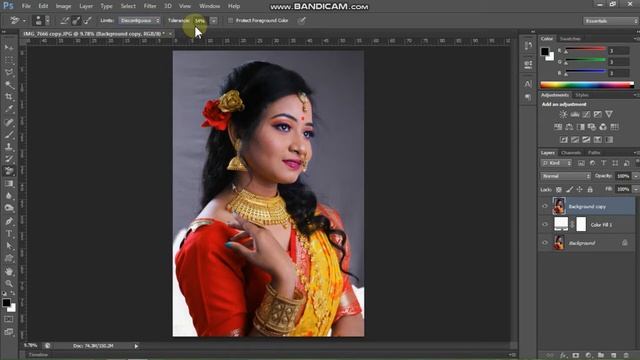This screenshot has width=640, height=360.
Task: Select the Crop tool
Action: point(9,97)
